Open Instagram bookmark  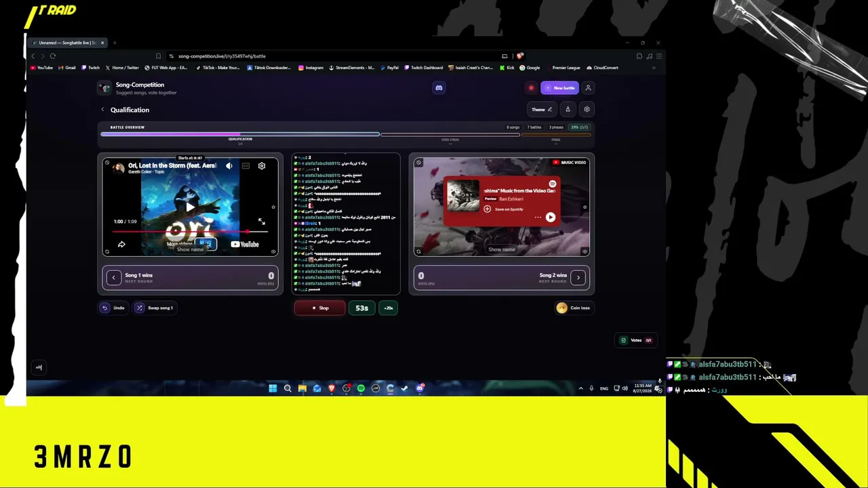311,68
